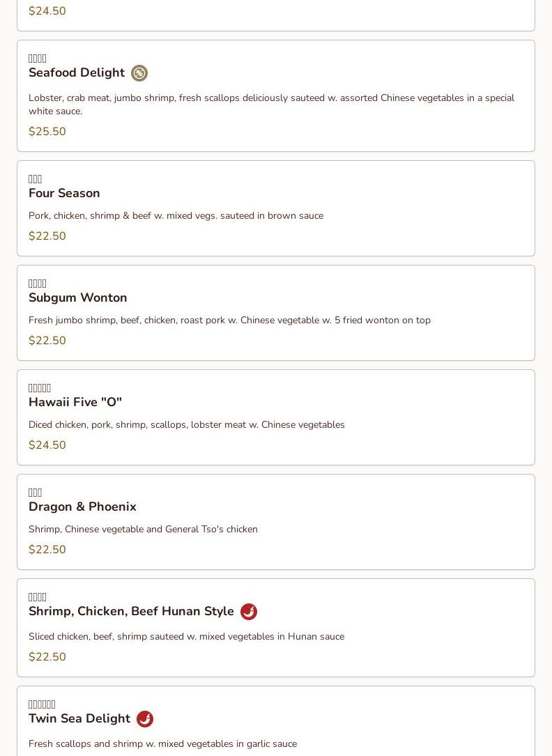Click the $24.50 price for Hawaii Five "O"
This screenshot has height=756, width=552.
pyautogui.click(x=47, y=445)
